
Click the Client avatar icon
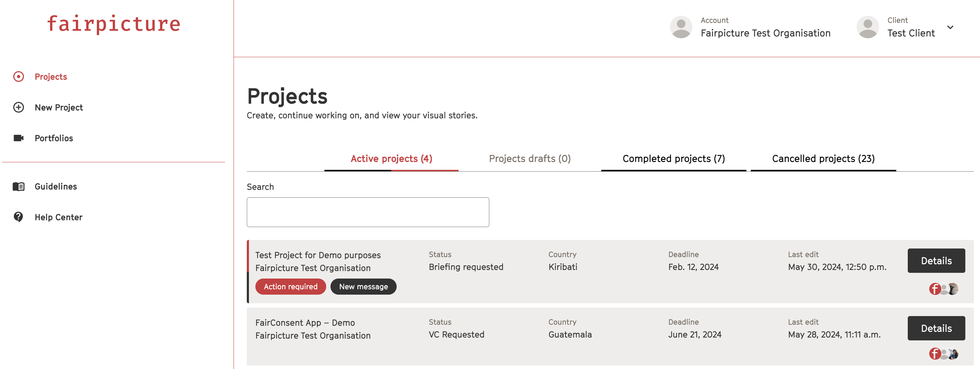pos(867,27)
